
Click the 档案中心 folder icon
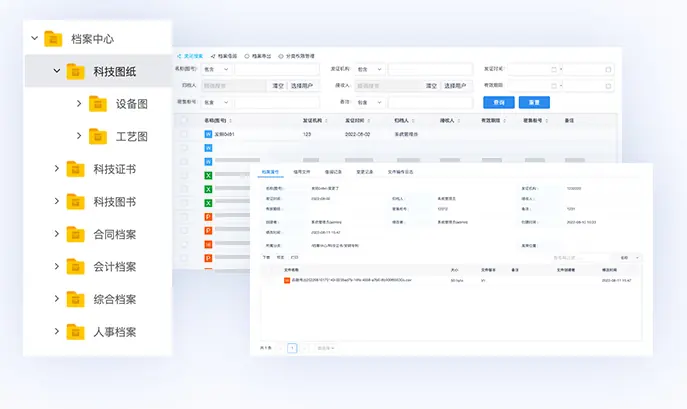point(56,39)
